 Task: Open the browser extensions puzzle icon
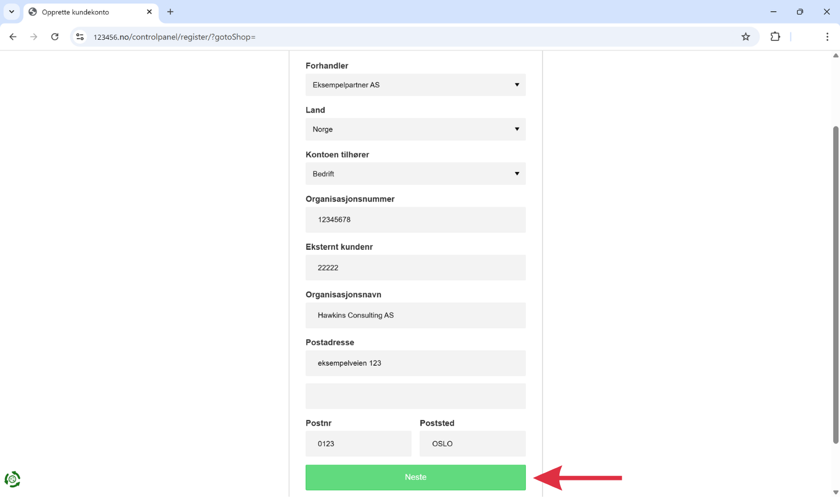click(x=775, y=37)
